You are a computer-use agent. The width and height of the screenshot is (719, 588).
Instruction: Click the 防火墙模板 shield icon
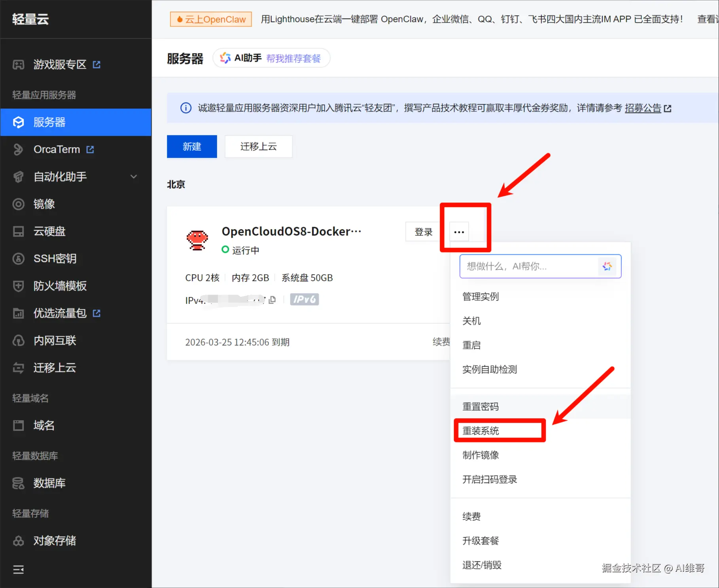(18, 286)
